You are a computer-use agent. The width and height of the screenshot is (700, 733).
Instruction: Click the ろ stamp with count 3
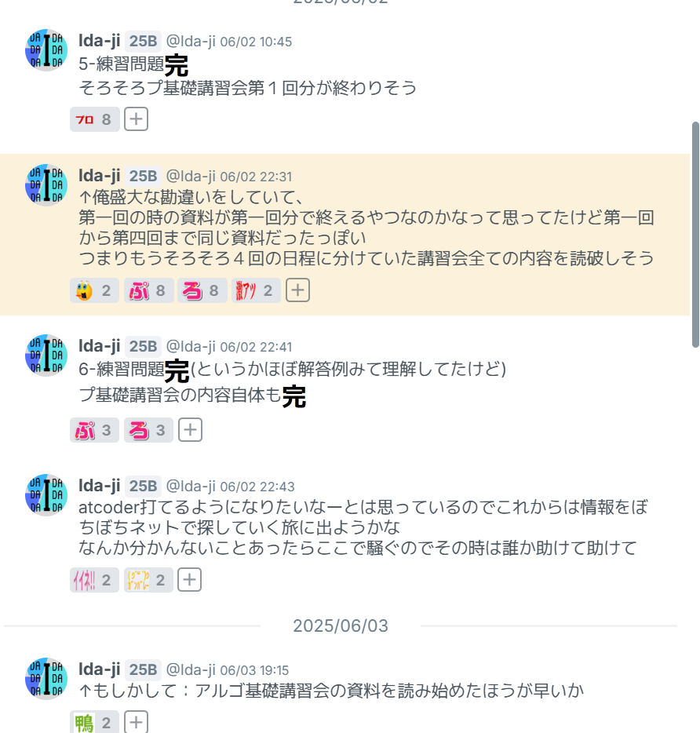click(x=148, y=429)
